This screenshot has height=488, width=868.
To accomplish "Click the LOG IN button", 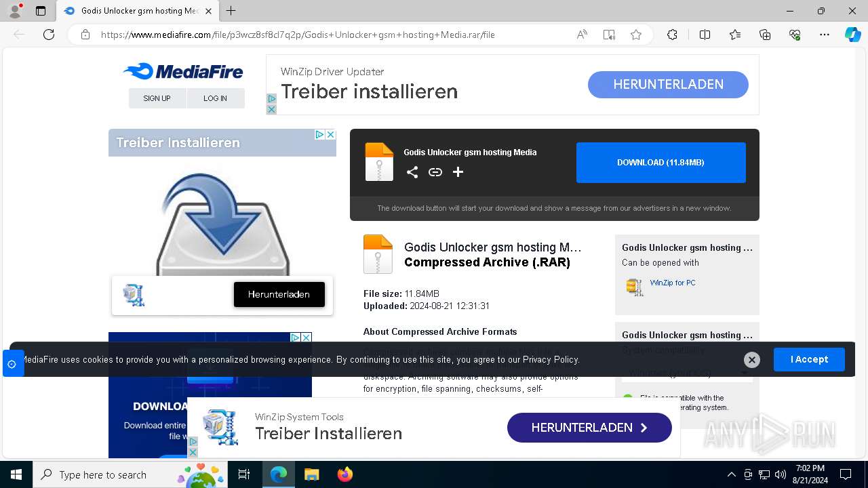I will click(215, 98).
